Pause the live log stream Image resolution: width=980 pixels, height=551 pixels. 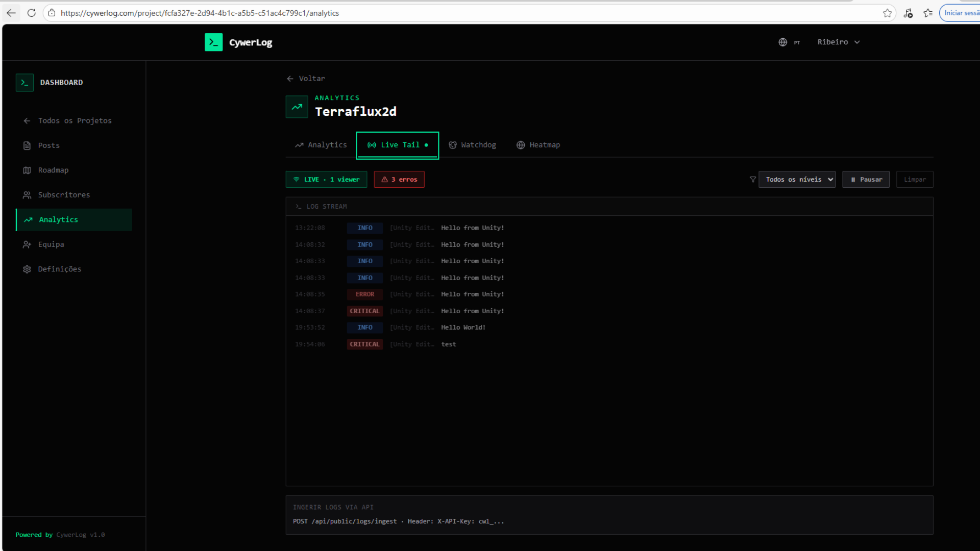(866, 180)
